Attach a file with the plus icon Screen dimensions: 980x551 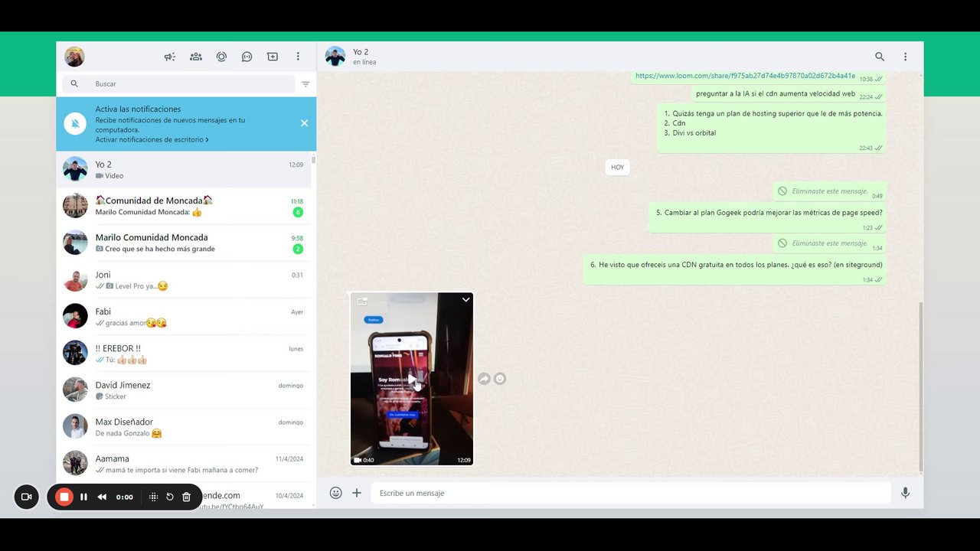tap(357, 493)
